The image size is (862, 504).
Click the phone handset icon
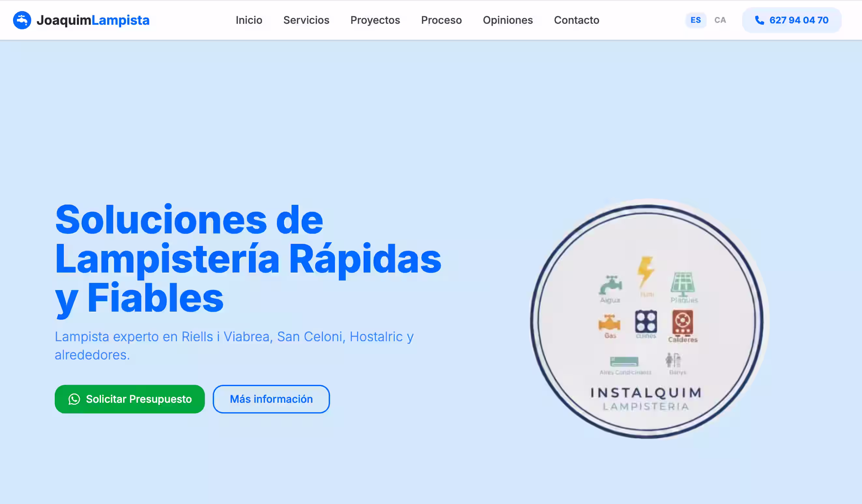[x=759, y=20]
